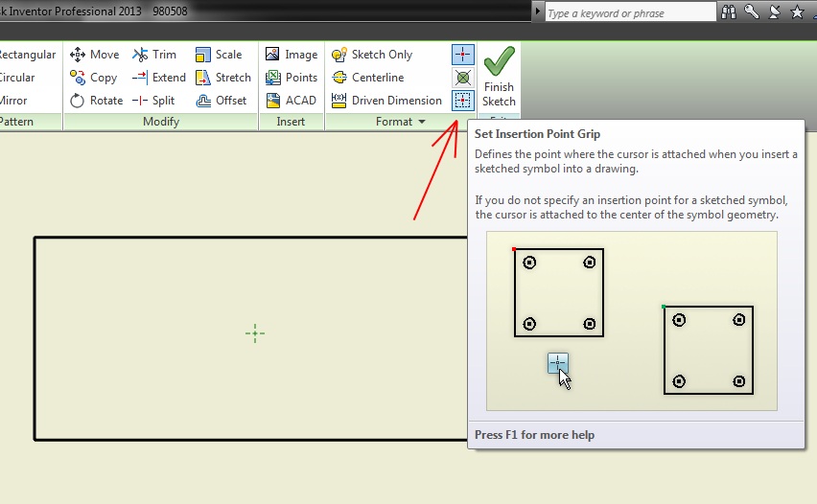The height and width of the screenshot is (504, 817).
Task: Select the Rotate tool
Action: click(x=97, y=100)
